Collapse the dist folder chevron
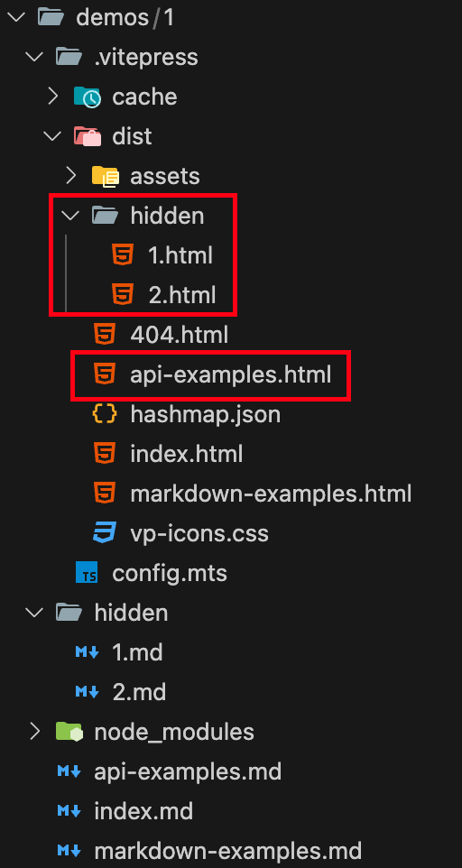Image resolution: width=462 pixels, height=868 pixels. (x=53, y=136)
